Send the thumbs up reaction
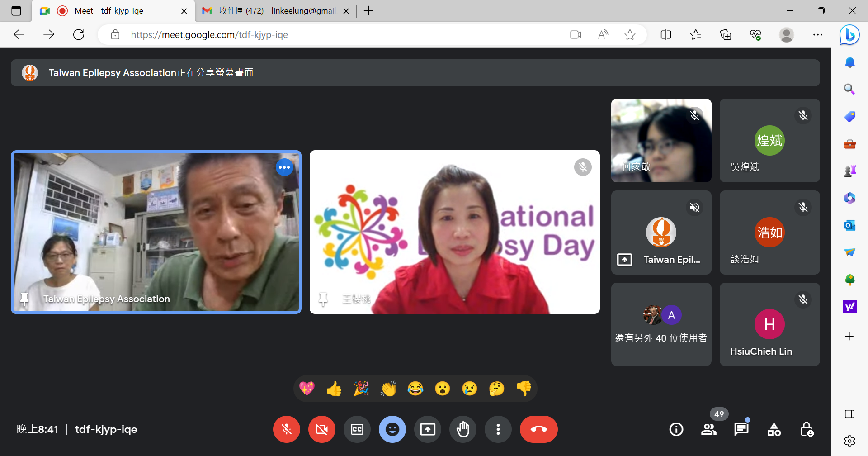The width and height of the screenshot is (868, 456). pos(334,389)
